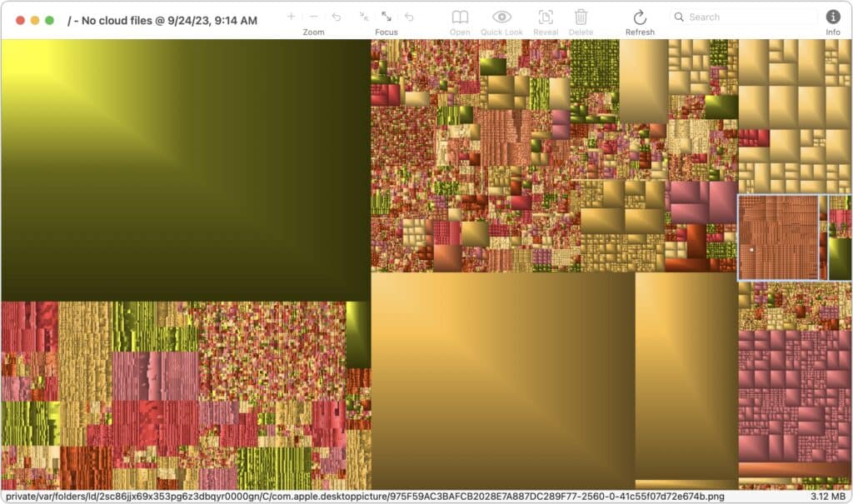Image resolution: width=853 pixels, height=504 pixels.
Task: Reset focus with the Focus undo arrow
Action: (x=409, y=17)
